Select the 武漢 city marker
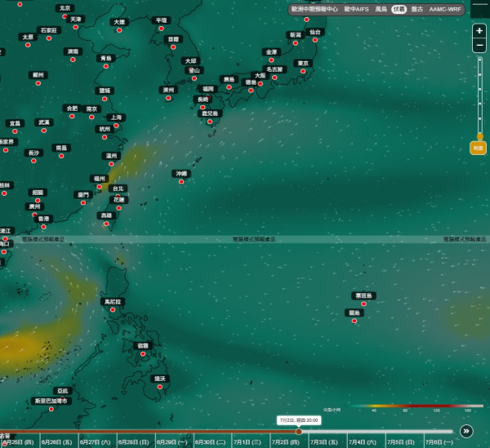 click(44, 131)
